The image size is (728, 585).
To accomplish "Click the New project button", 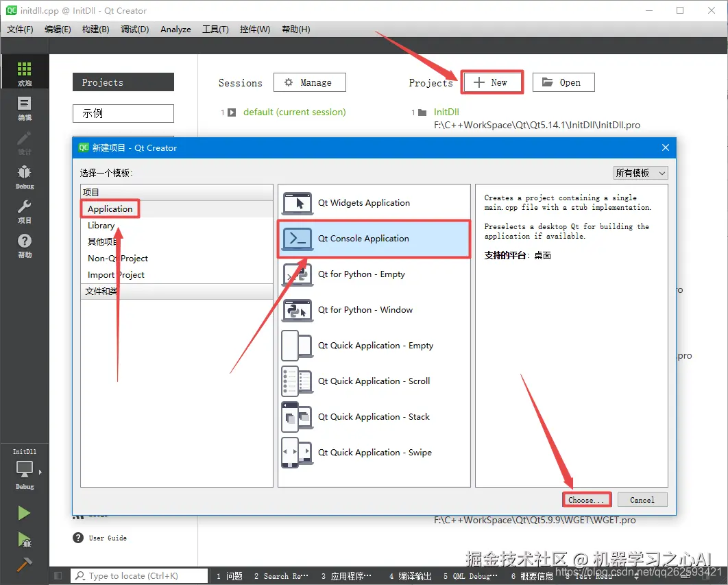I will click(x=492, y=82).
